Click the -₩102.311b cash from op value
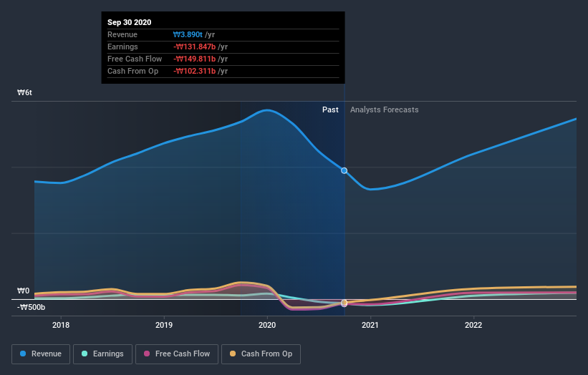The width and height of the screenshot is (588, 375). coord(195,71)
